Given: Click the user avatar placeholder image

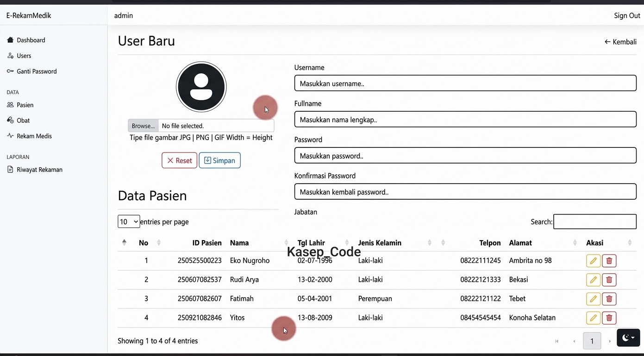Looking at the screenshot, I should 201,87.
